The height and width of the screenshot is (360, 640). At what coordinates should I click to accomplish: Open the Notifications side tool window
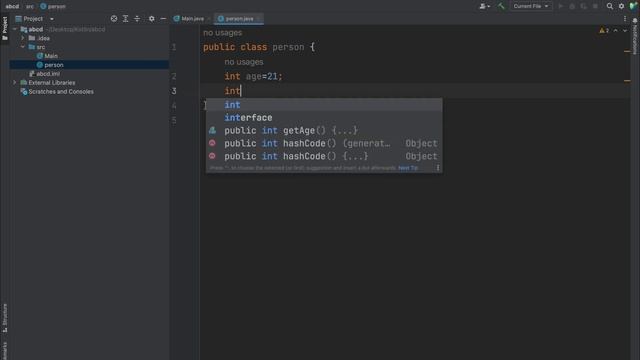pyautogui.click(x=635, y=37)
